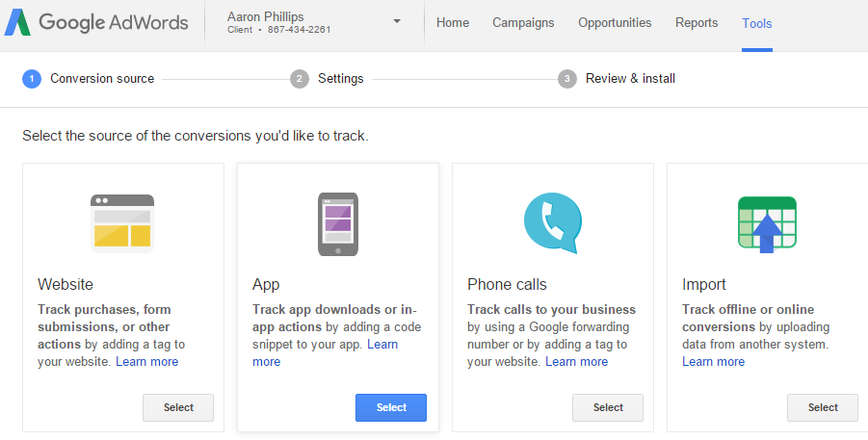The width and height of the screenshot is (868, 440).
Task: Open the Home tab
Action: (x=452, y=23)
